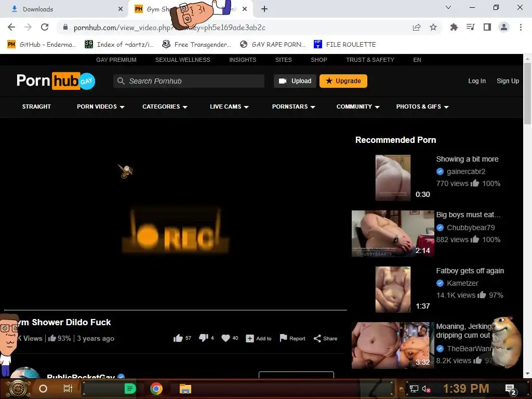Bookmark this page with the star icon
Viewport: 532px width, 399px height.
coord(433,27)
